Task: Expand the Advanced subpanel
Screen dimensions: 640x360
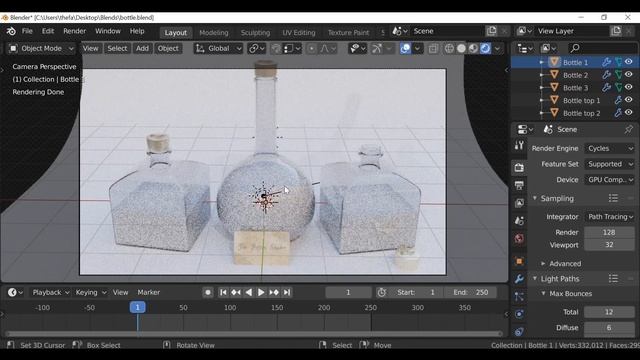Action: 543,264
